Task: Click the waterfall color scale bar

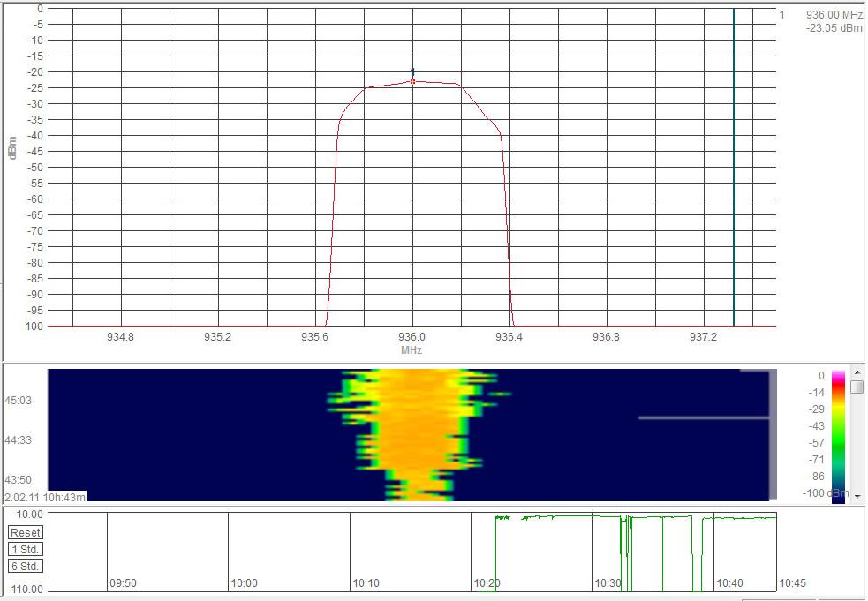Action: pyautogui.click(x=838, y=437)
